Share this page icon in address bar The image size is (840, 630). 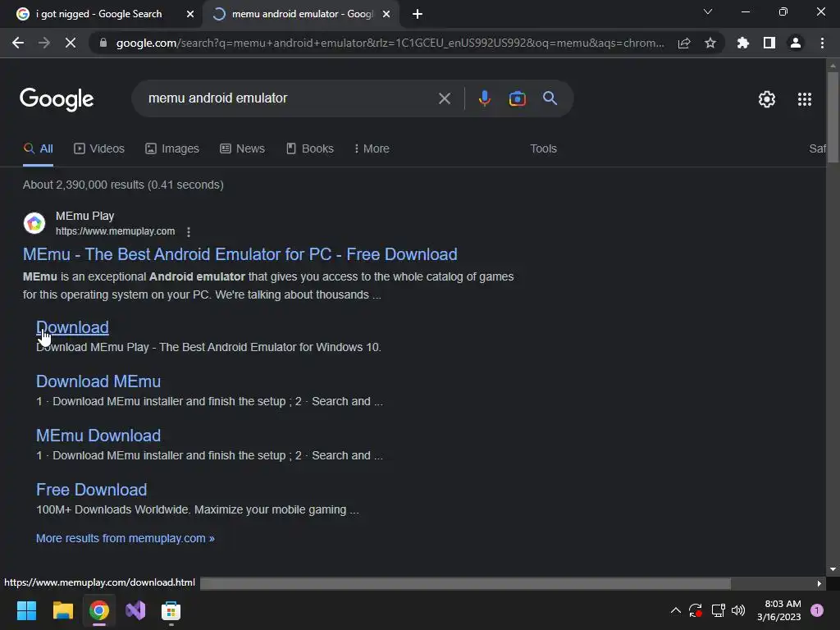(x=684, y=43)
